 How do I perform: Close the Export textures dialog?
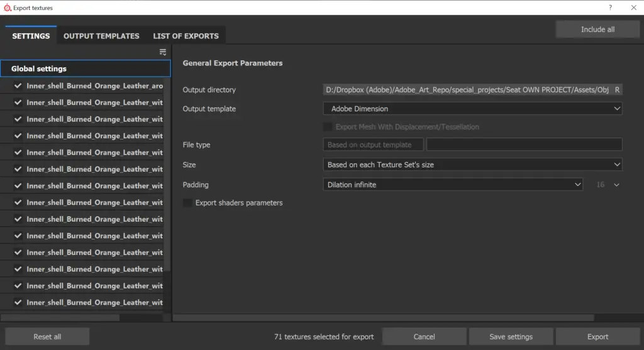tap(634, 8)
